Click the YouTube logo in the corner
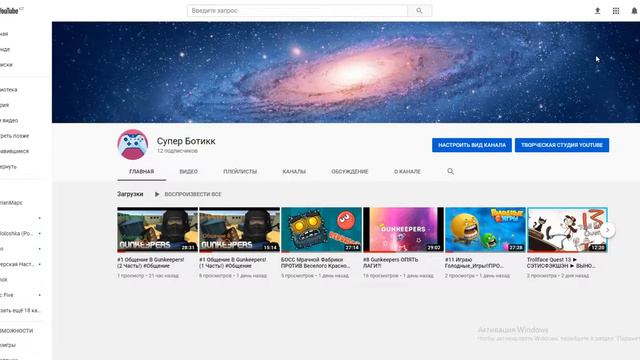Image resolution: width=640 pixels, height=360 pixels. (x=10, y=11)
